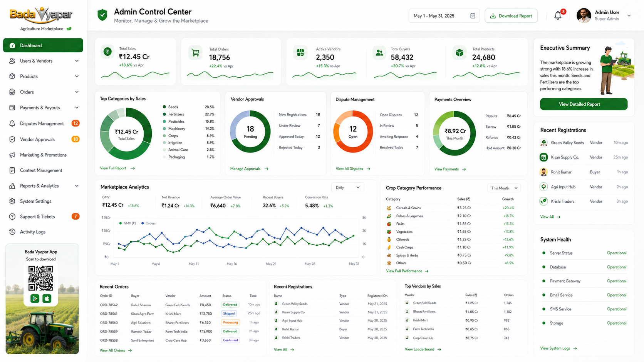This screenshot has width=644, height=362.
Task: Click the GMV legend dot in chart
Action: 121,223
